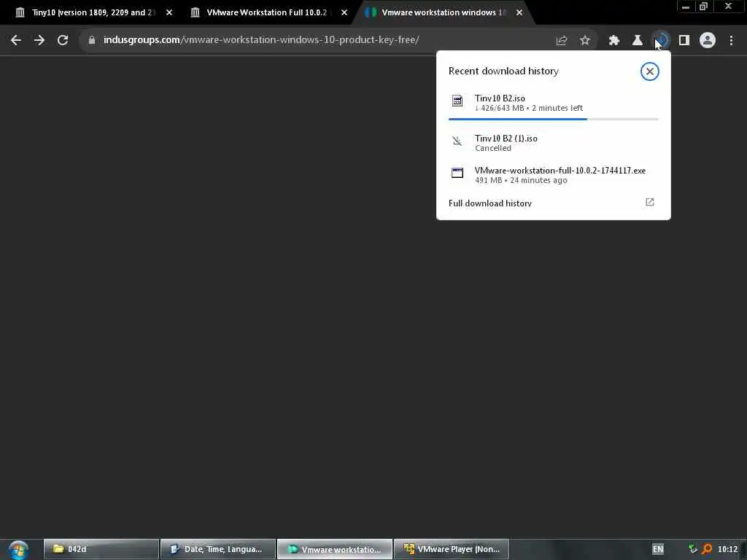Open the side panel icon

pyautogui.click(x=684, y=41)
